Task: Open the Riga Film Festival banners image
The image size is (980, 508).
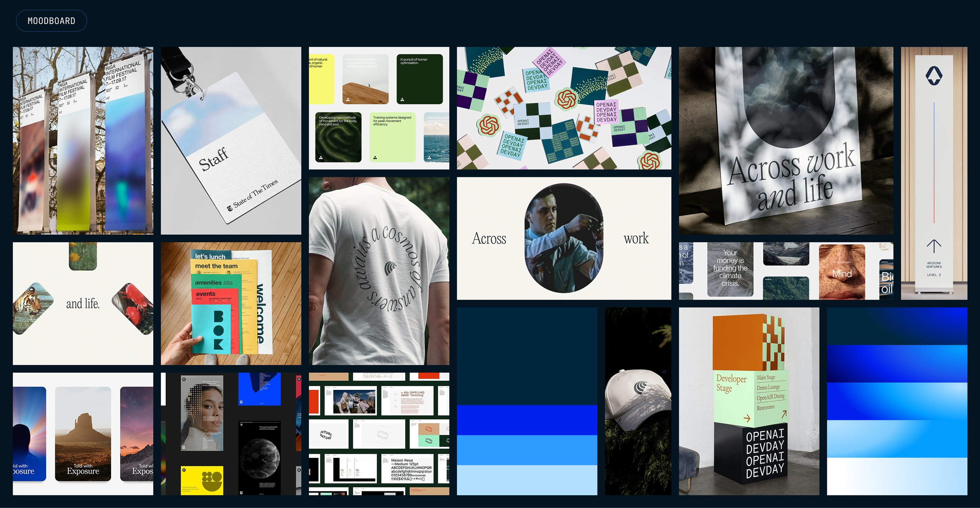Action: point(83,141)
